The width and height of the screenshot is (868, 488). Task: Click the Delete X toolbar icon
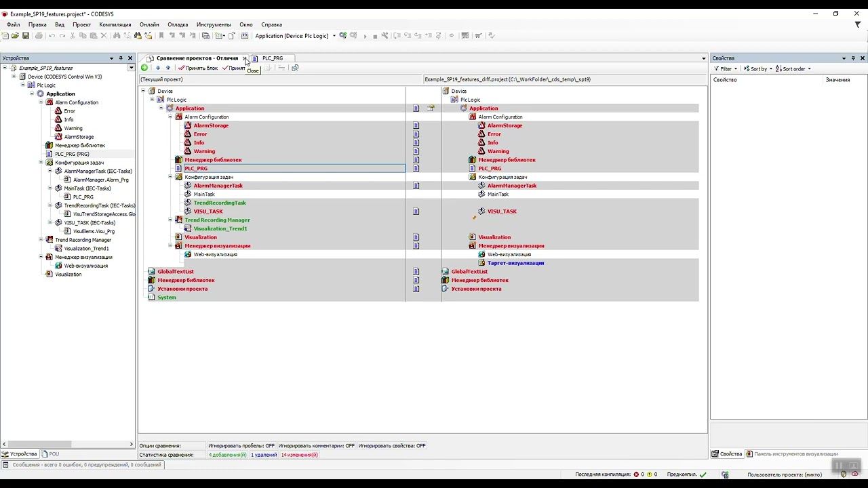(104, 36)
